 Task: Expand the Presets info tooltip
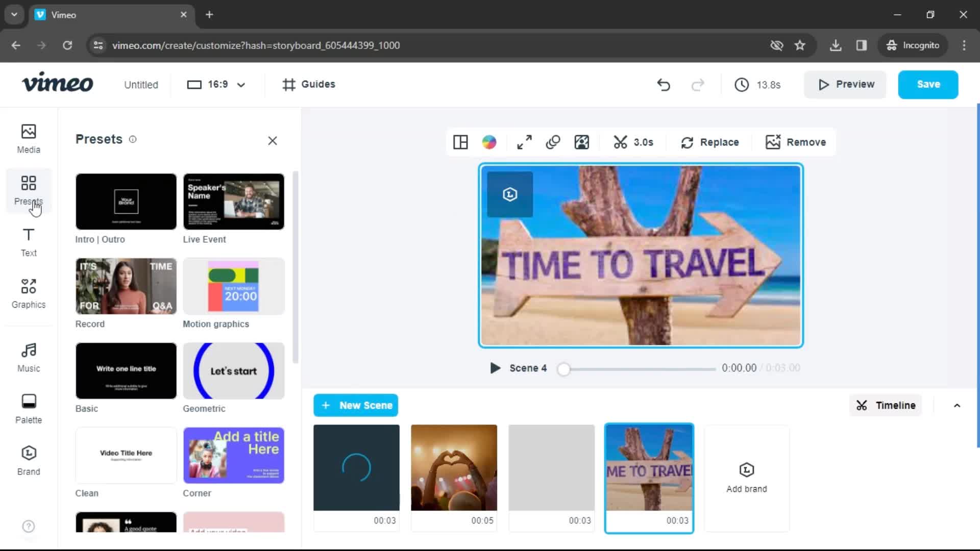[132, 139]
